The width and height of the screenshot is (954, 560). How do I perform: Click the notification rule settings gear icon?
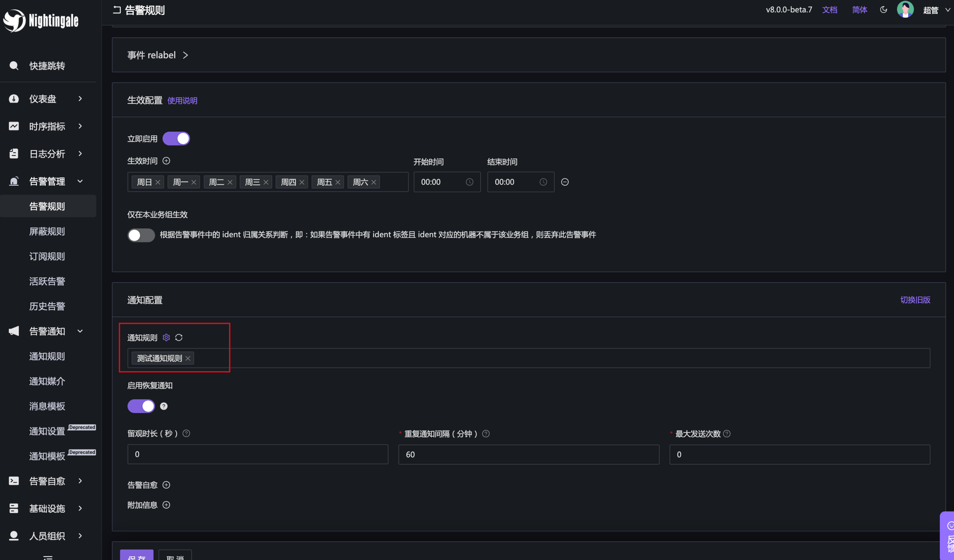(x=166, y=337)
